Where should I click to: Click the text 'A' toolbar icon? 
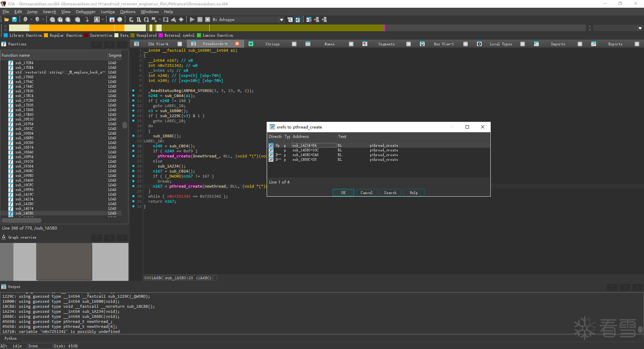[97, 19]
